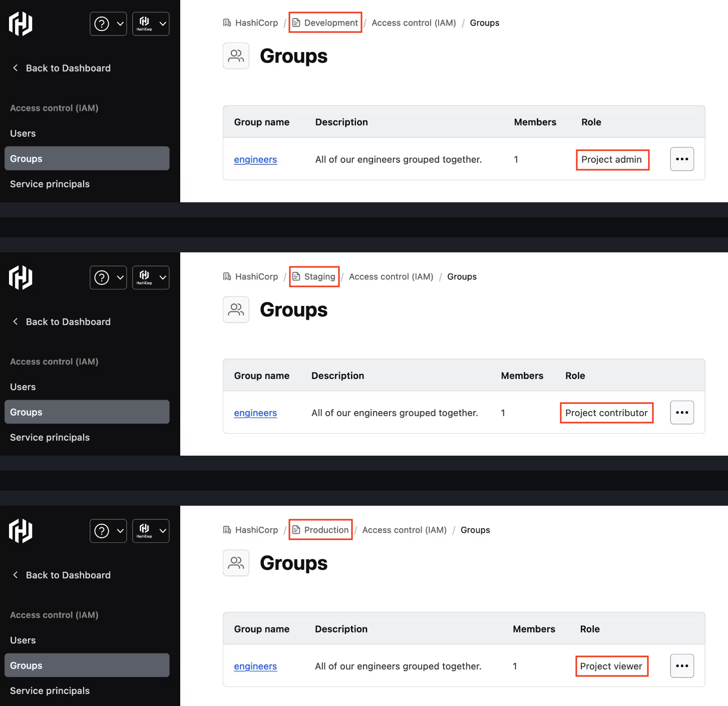Viewport: 728px width, 706px height.
Task: Open the ellipsis menu beside Project contributor
Action: [x=682, y=413]
